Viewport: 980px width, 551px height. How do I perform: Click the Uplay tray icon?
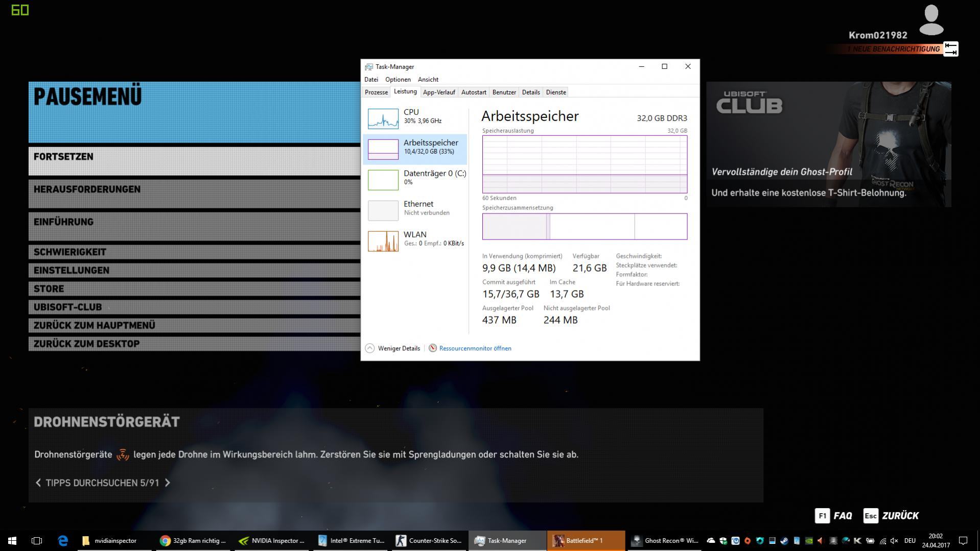coord(735,541)
